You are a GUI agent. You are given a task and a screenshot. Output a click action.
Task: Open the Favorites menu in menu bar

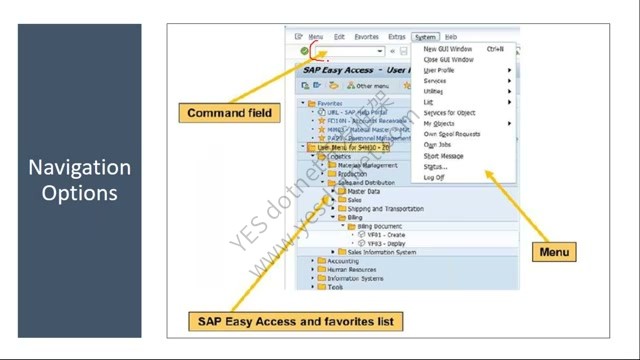(x=367, y=37)
